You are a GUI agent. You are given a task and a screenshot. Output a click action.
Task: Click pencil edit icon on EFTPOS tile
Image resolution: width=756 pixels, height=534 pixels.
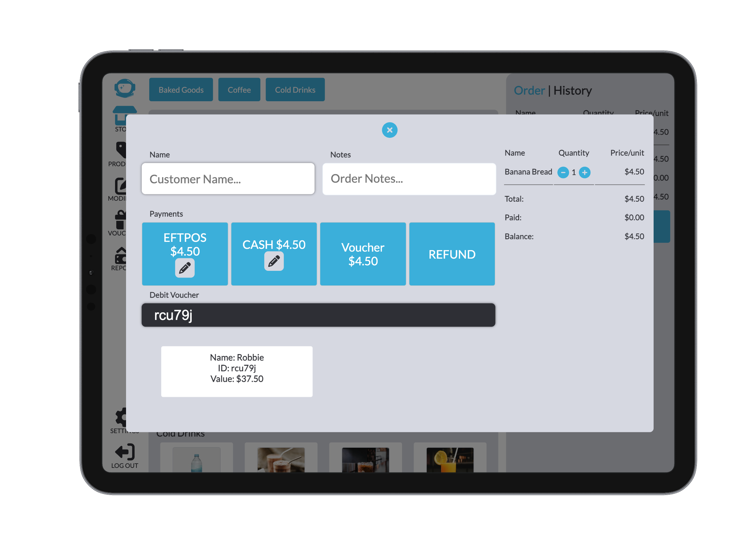pyautogui.click(x=185, y=268)
